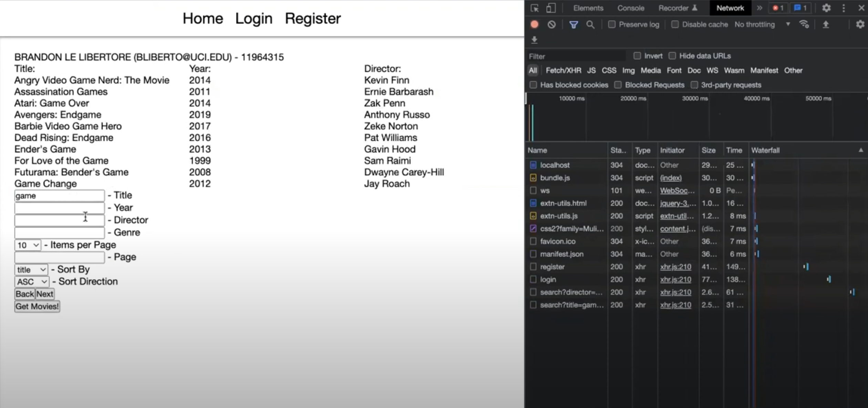This screenshot has width=868, height=408.
Task: Stop recording the network log
Action: (x=534, y=24)
